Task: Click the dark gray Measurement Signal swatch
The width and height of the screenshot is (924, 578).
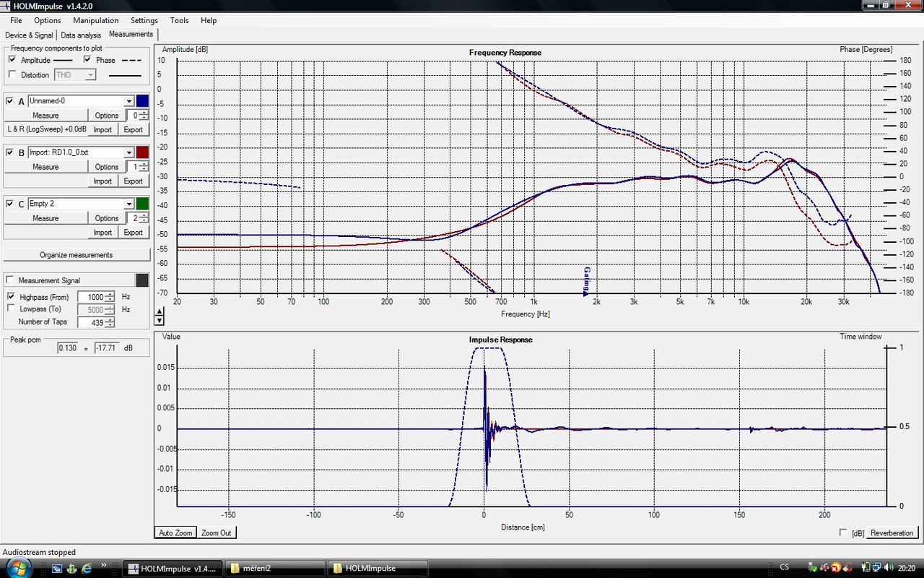Action: [142, 280]
